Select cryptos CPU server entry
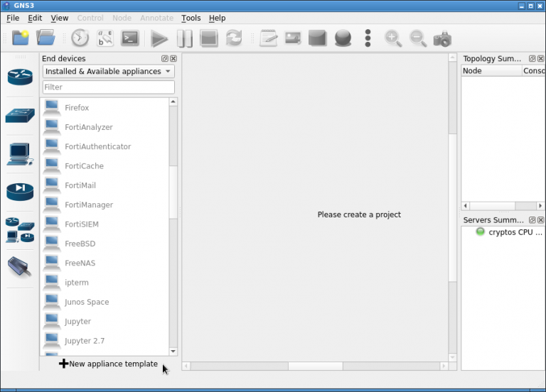Viewport: 546px width, 392px height. click(x=509, y=232)
